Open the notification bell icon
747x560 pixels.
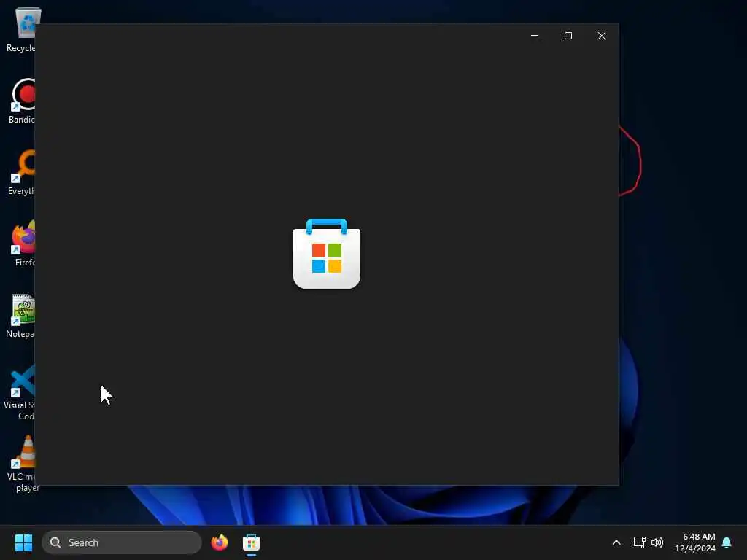click(x=727, y=542)
